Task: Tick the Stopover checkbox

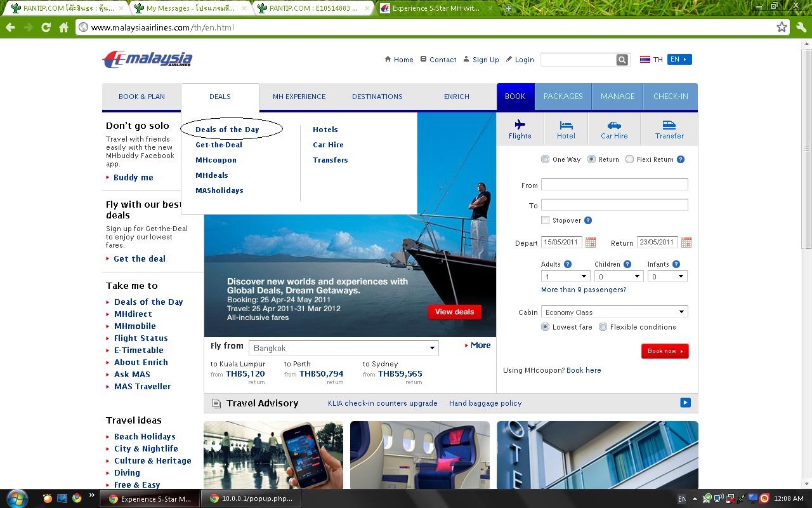Action: [x=545, y=220]
